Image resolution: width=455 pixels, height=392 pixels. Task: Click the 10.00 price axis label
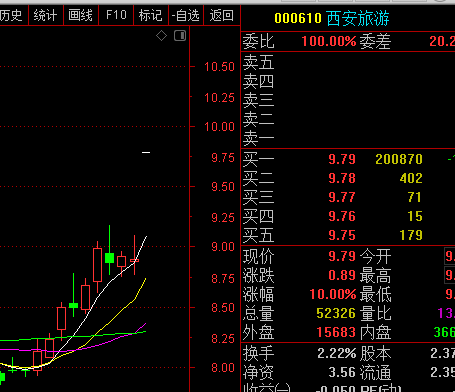pos(219,127)
